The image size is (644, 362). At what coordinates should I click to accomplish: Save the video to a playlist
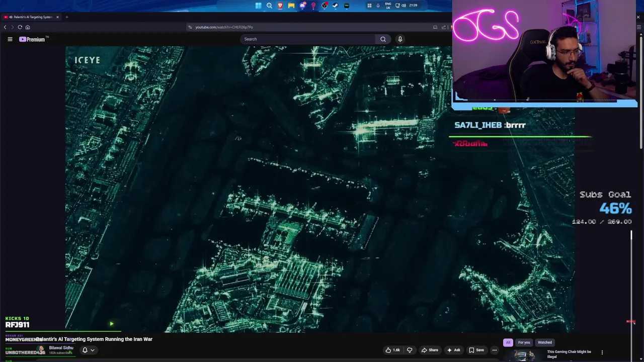click(476, 350)
